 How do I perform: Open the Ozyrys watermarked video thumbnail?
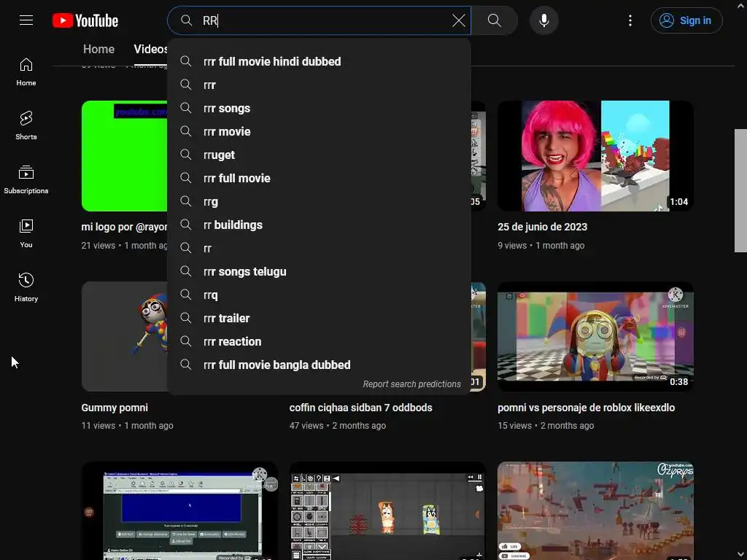coord(595,511)
